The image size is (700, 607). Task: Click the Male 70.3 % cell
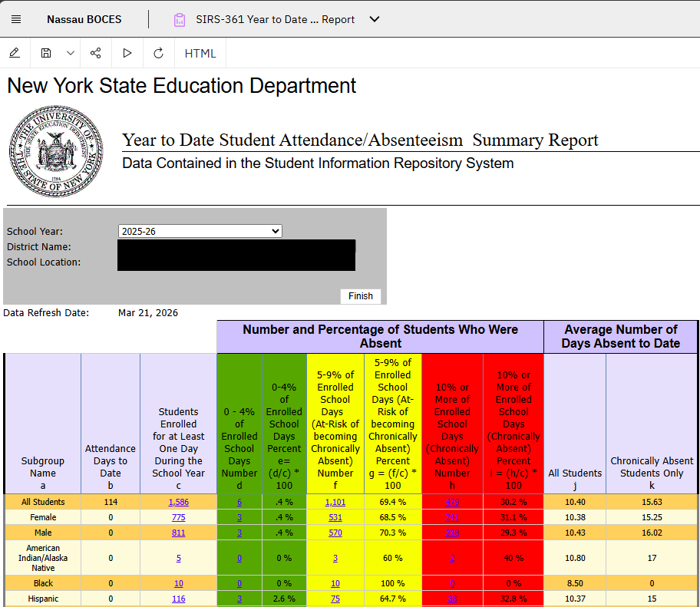pos(393,533)
